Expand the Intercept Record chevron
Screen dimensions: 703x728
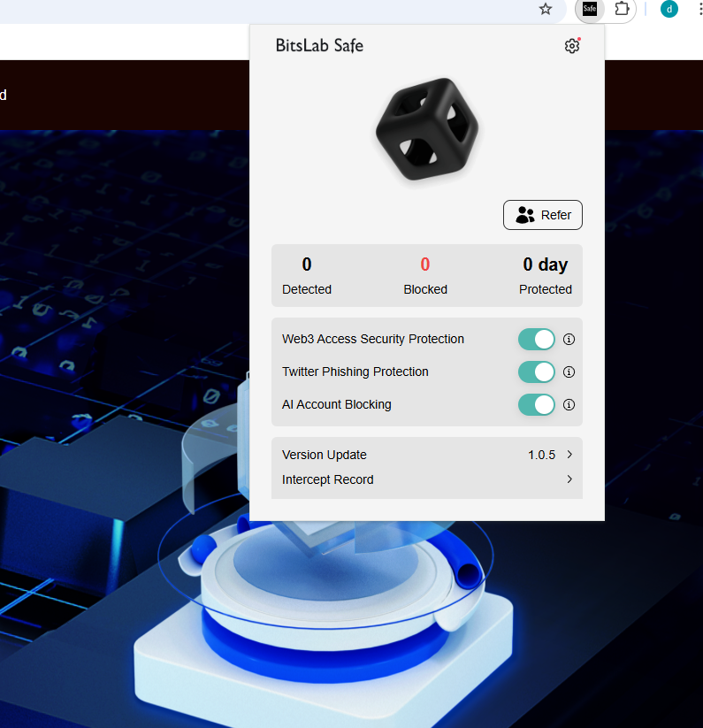569,479
